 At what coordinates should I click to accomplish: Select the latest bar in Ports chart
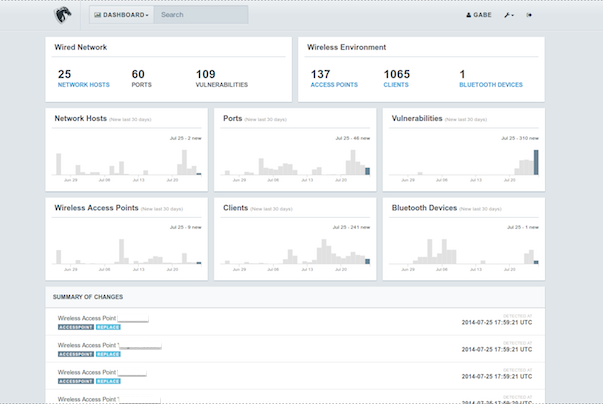click(367, 171)
